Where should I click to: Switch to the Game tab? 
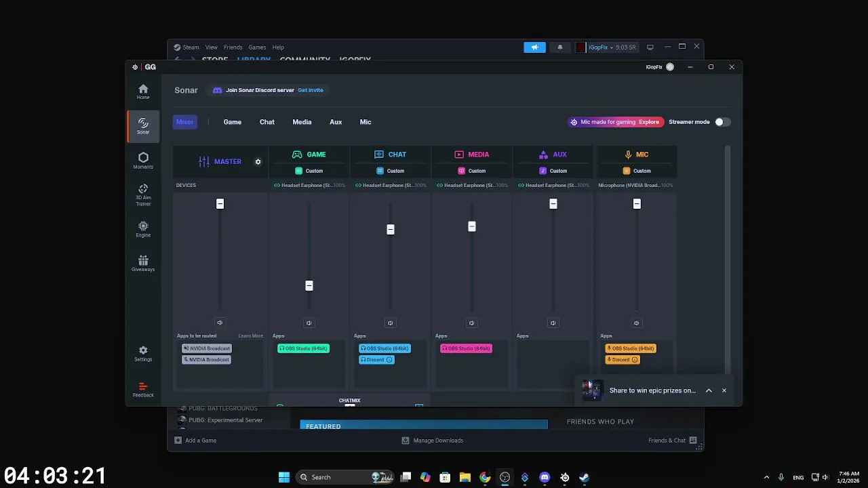coord(233,122)
